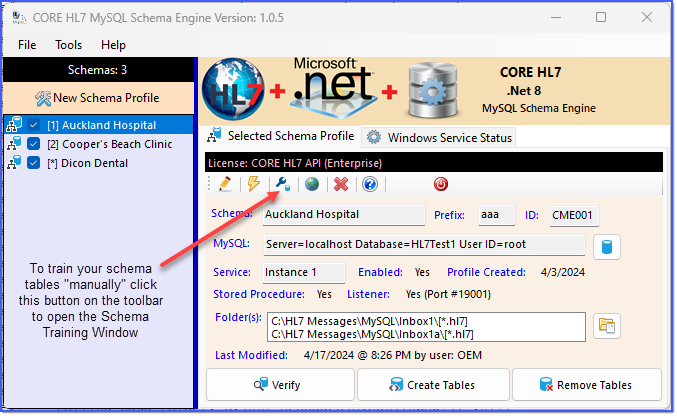The height and width of the screenshot is (416, 677).
Task: Click the Profile Created value 4/3/2024
Action: point(563,272)
